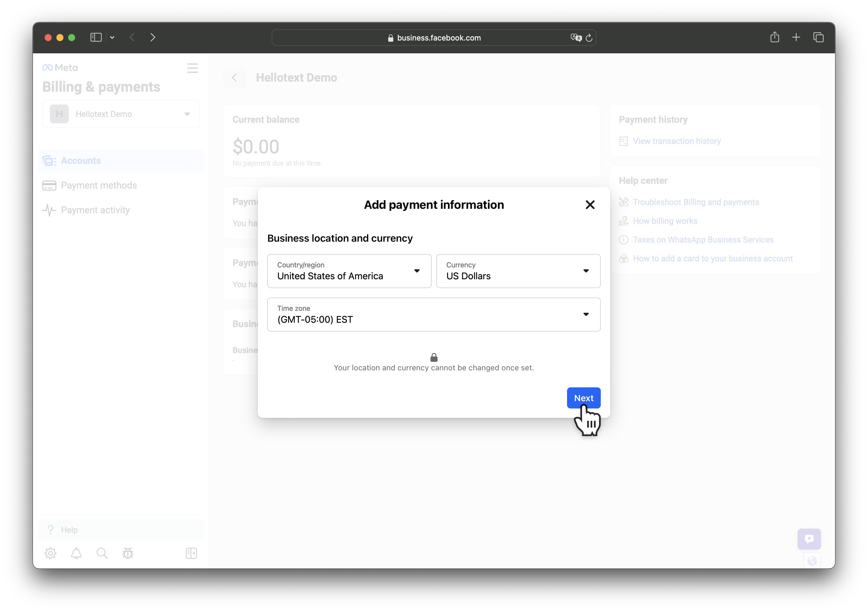Open Taxes on WhatsApp Business Services
This screenshot has height=612, width=868.
[703, 240]
